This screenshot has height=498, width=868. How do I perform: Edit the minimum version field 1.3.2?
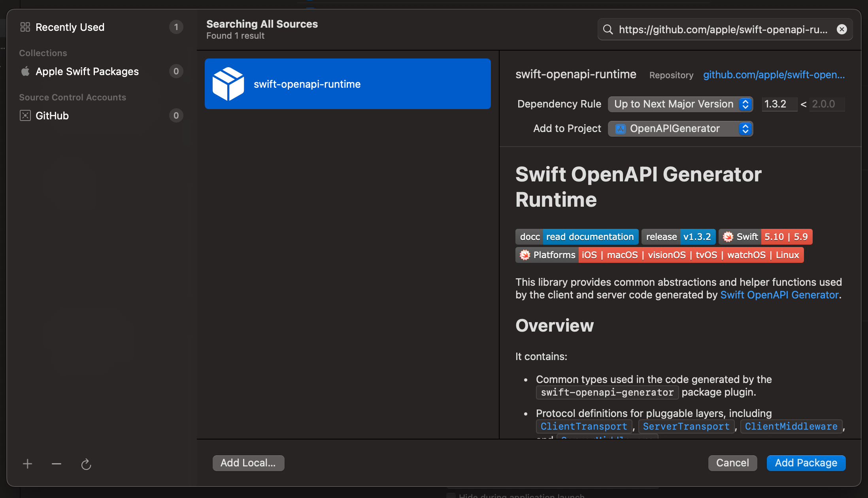coord(779,104)
